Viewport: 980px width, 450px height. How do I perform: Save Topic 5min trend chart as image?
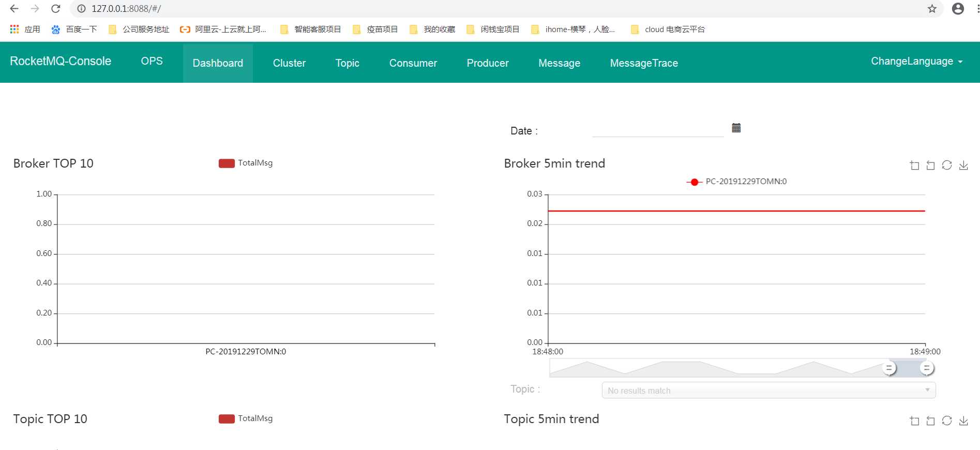click(x=963, y=421)
